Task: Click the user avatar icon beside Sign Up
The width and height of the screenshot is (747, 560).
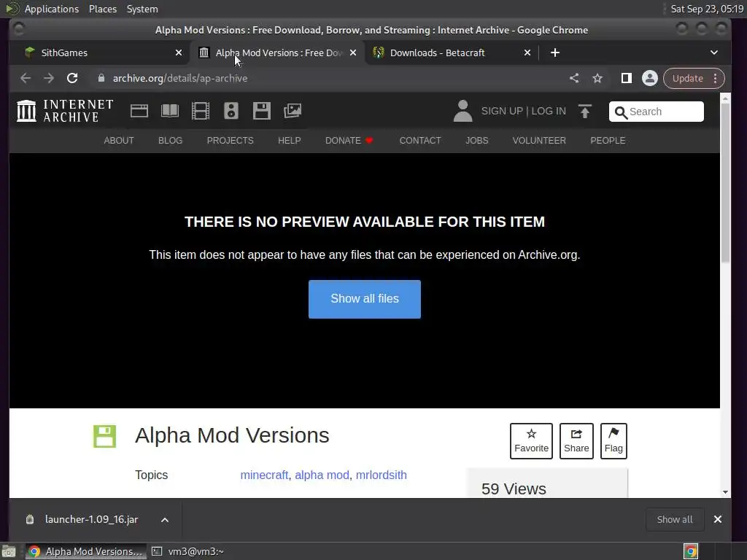Action: (462, 111)
